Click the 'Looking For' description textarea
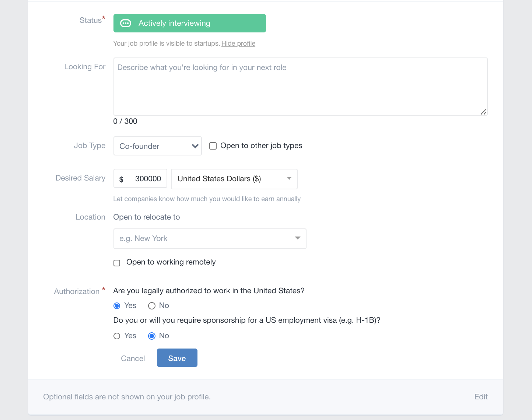The width and height of the screenshot is (532, 420). point(300,86)
